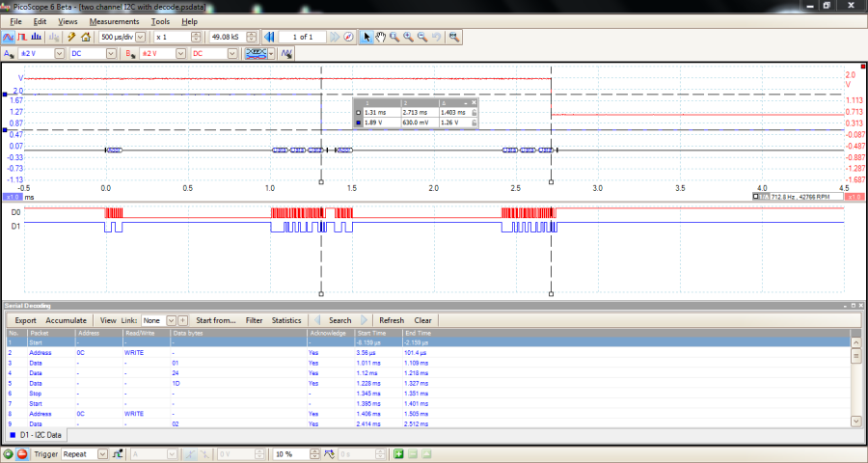Screen dimensions: 868x463
Task: Switch to Spectrum mode icon
Action: point(37,37)
